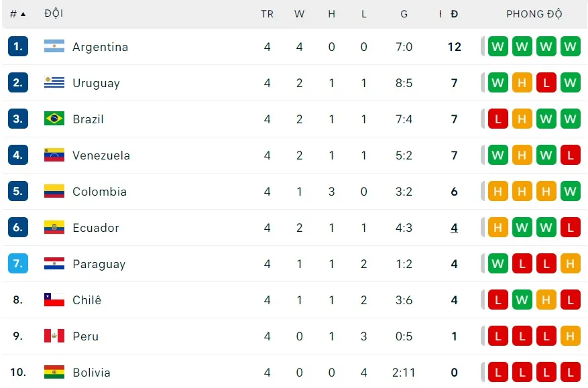Open the Argentina team link
The image size is (588, 388).
click(x=100, y=47)
